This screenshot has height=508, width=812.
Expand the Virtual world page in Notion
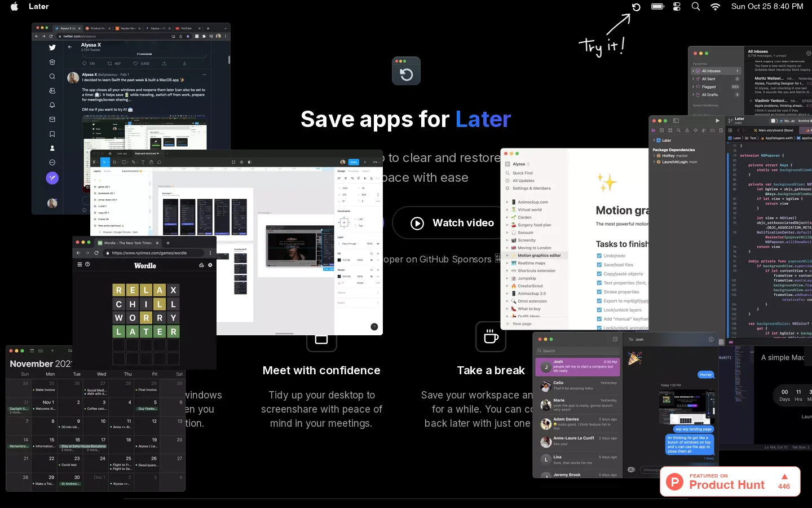tap(507, 210)
